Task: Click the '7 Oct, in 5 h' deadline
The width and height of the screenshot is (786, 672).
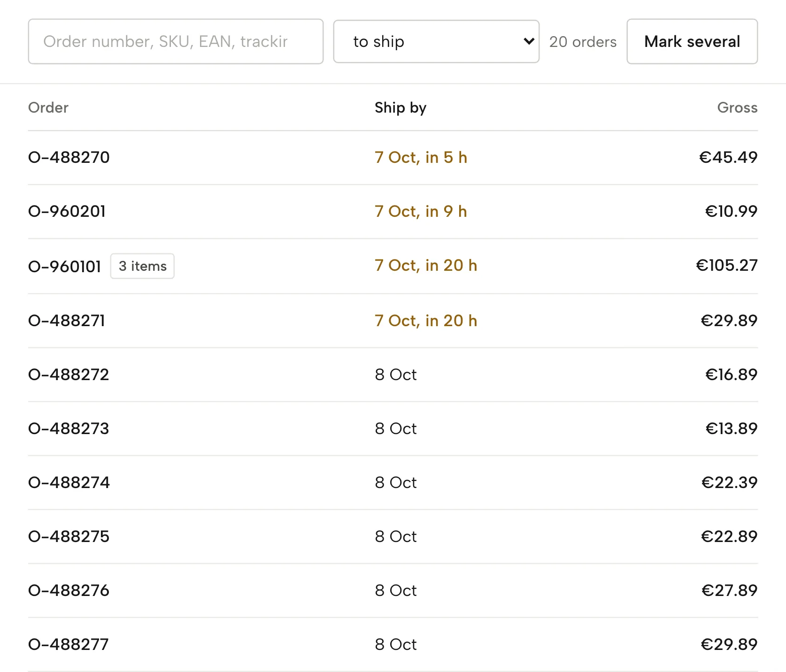Action: (x=421, y=157)
